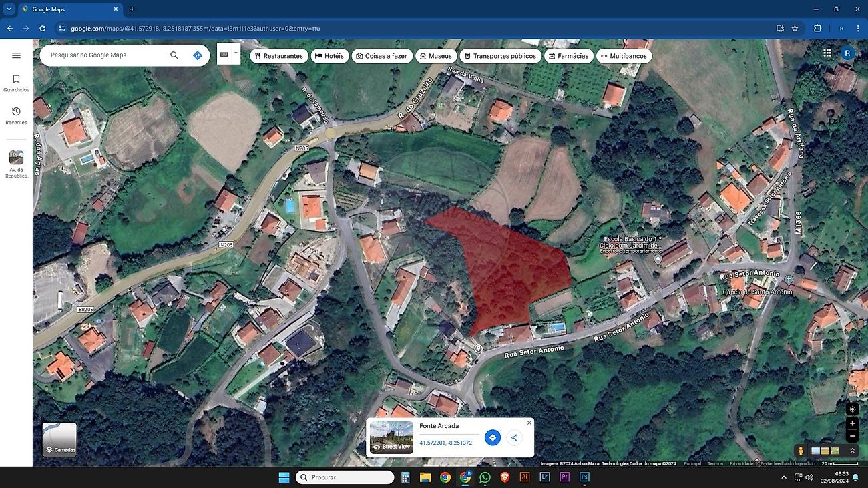Open Photoshop from the taskbar
This screenshot has width=868, height=488.
pos(584,477)
